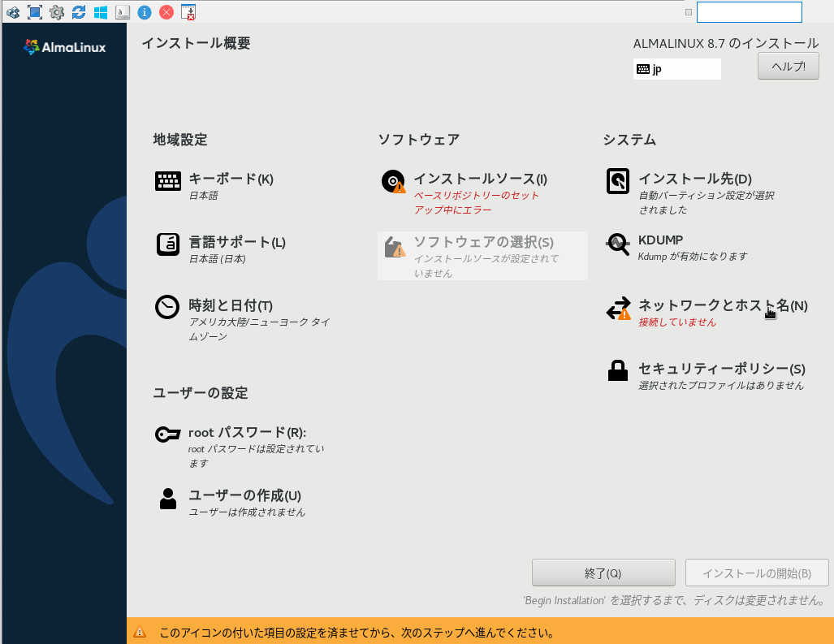Click the 終了(Q) quit button
834x644 pixels.
(603, 573)
